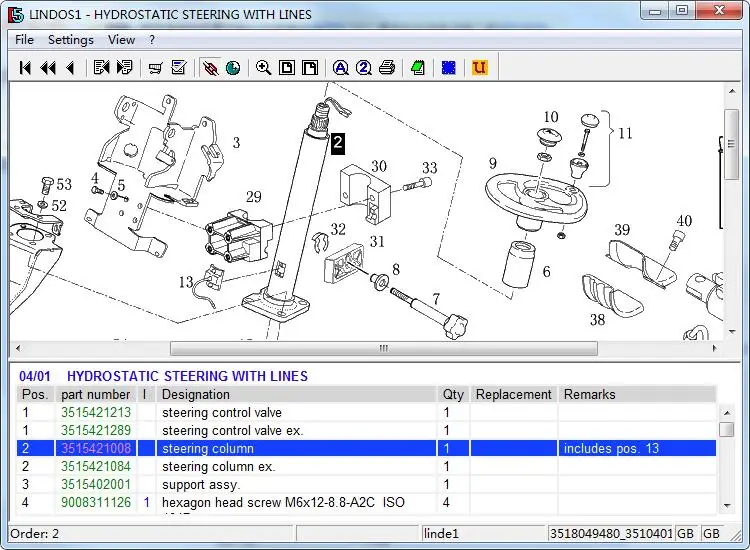Open the View menu
The height and width of the screenshot is (550, 750).
(x=121, y=40)
